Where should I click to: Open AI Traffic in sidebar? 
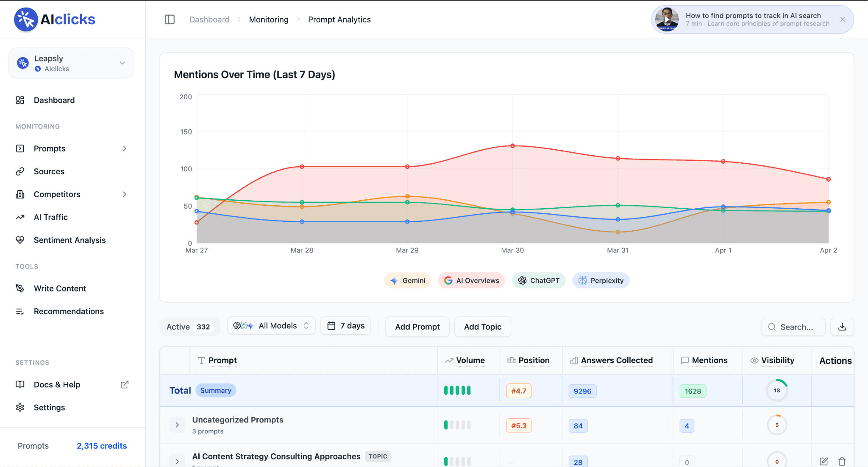50,217
